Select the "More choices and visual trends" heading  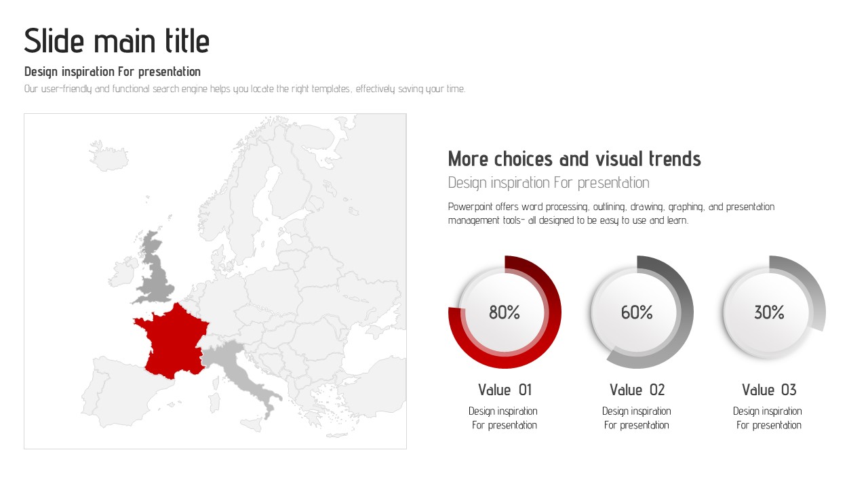click(574, 159)
